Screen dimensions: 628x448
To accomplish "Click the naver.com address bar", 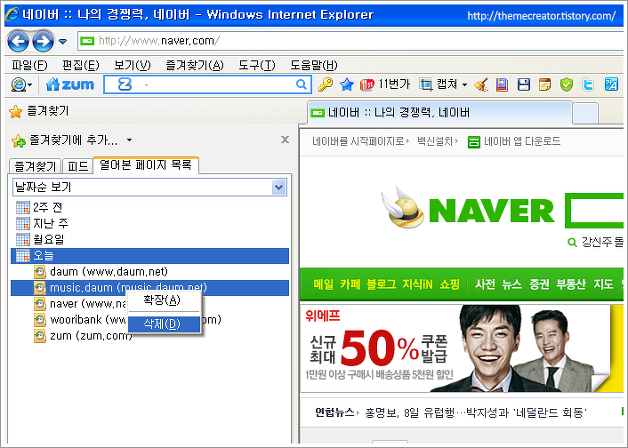I will click(x=352, y=41).
